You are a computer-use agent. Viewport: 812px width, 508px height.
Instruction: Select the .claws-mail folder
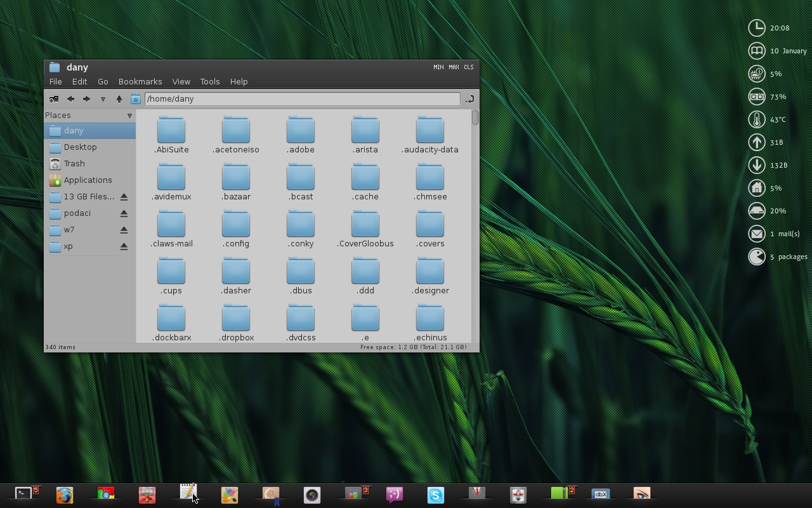click(x=171, y=229)
